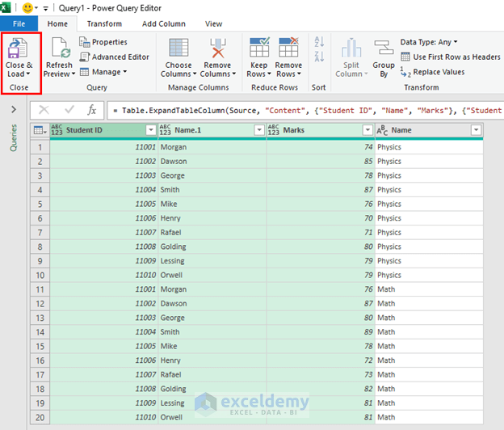The image size is (504, 430).
Task: Click the Group By icon
Action: (384, 48)
